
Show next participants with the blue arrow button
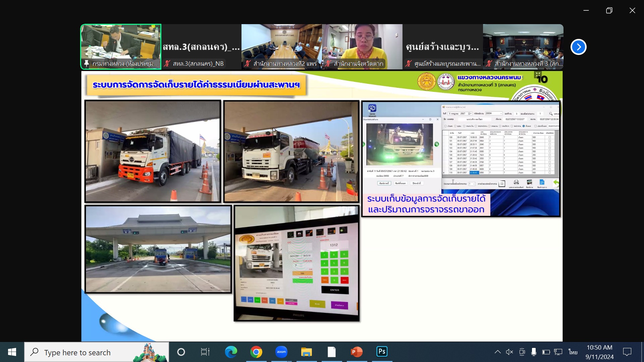(x=578, y=47)
